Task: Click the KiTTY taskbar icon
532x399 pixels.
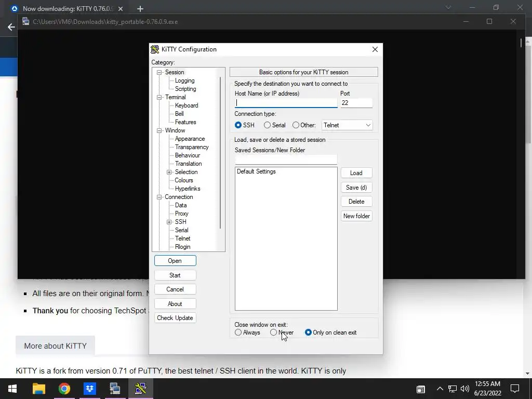Action: point(140,389)
